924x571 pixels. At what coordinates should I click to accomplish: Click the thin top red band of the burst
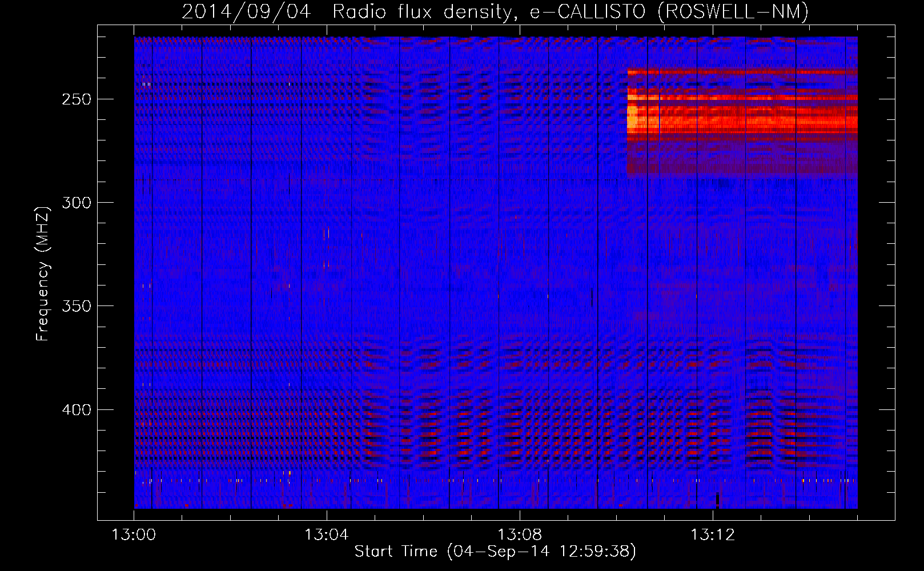(x=742, y=72)
